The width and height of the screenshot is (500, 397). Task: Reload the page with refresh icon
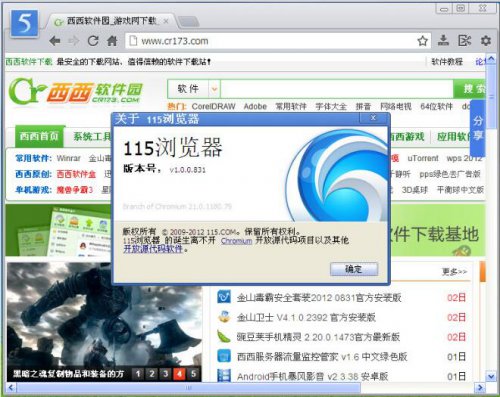click(93, 41)
